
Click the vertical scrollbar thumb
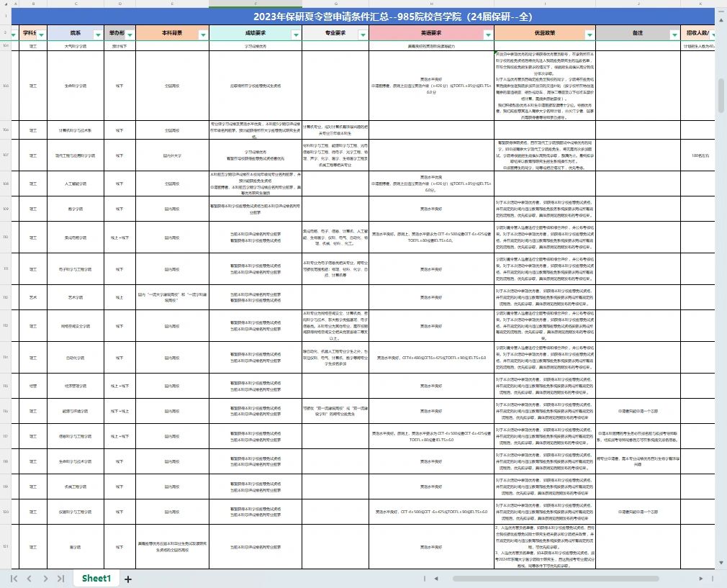pyautogui.click(x=721, y=95)
